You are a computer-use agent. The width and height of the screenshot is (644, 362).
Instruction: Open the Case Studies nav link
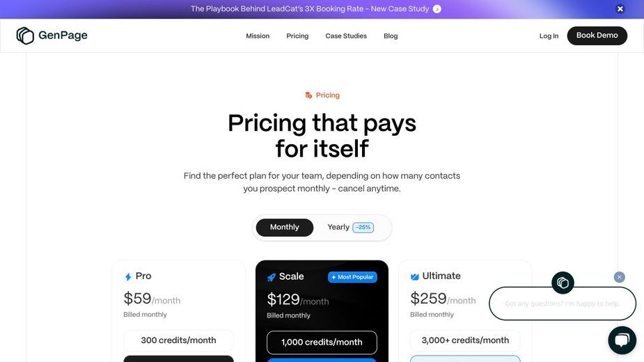point(346,36)
